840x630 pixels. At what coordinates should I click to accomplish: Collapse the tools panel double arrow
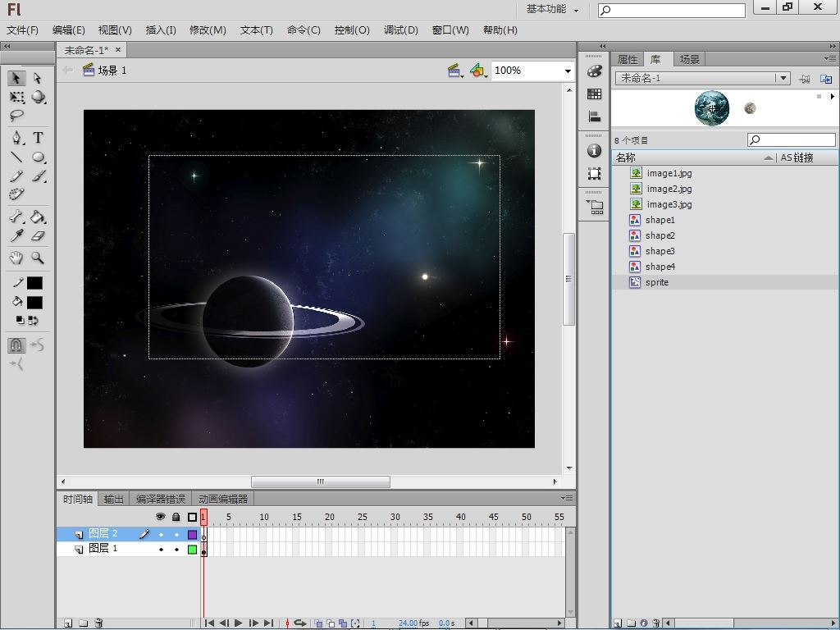tap(7, 46)
